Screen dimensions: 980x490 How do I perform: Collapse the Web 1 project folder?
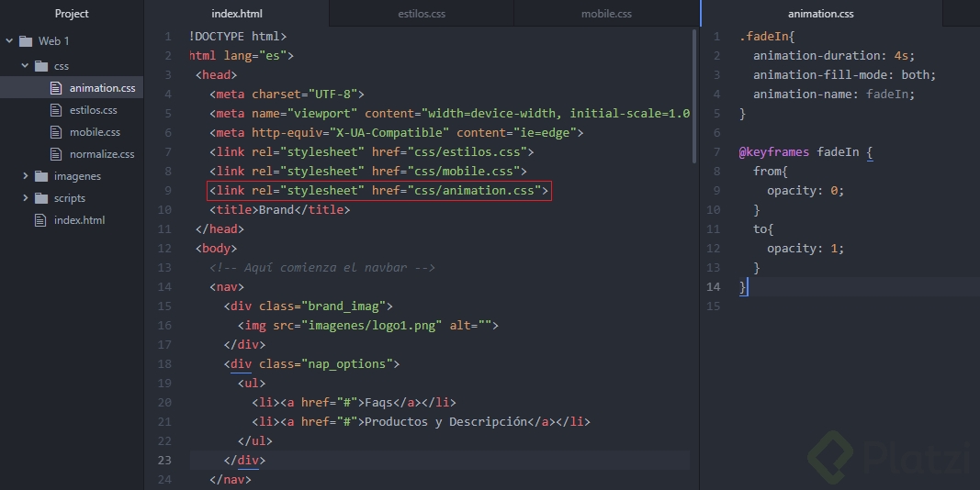pyautogui.click(x=9, y=41)
